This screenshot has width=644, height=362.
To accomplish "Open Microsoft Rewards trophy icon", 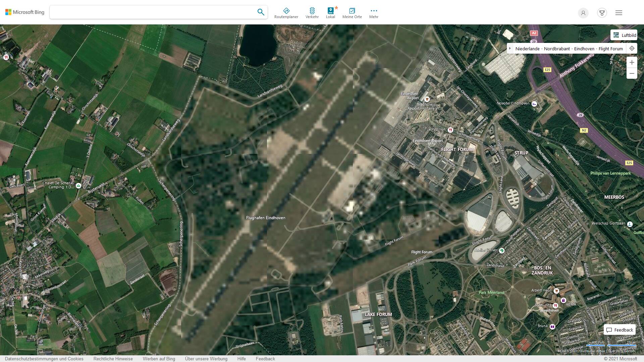I will coord(602,13).
